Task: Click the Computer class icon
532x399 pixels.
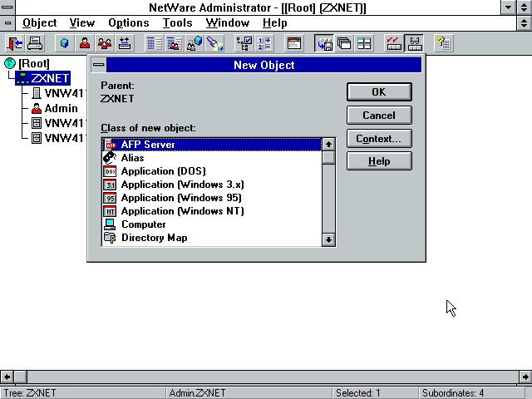Action: click(110, 224)
